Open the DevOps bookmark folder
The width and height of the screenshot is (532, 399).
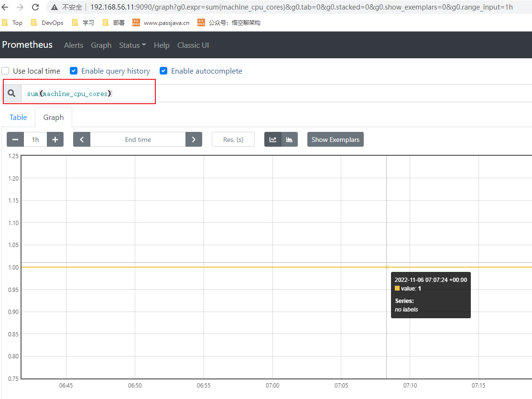tap(47, 23)
